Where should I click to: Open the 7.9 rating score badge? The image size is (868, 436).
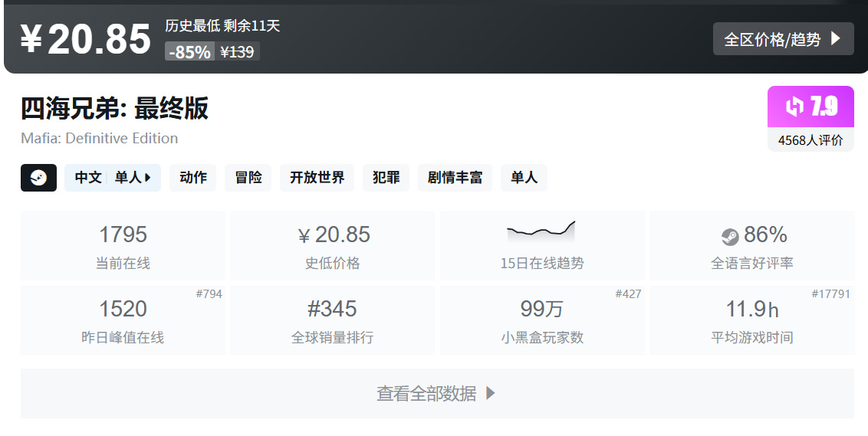click(810, 107)
